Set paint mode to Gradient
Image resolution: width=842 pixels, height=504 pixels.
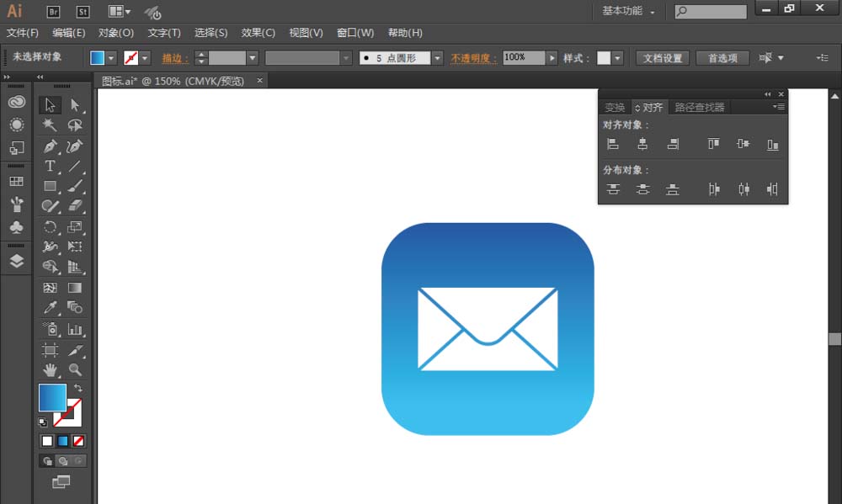(63, 441)
